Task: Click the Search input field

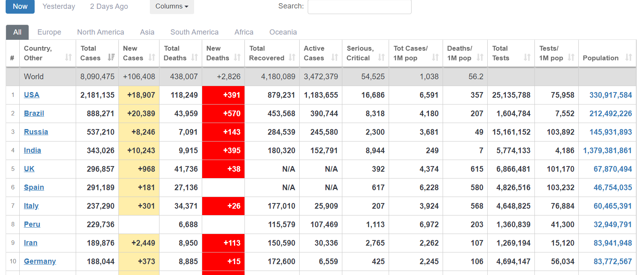Action: tap(359, 6)
